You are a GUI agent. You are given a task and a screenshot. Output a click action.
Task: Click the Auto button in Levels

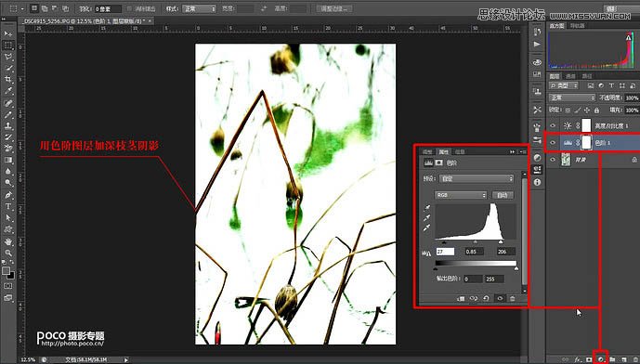tap(503, 195)
